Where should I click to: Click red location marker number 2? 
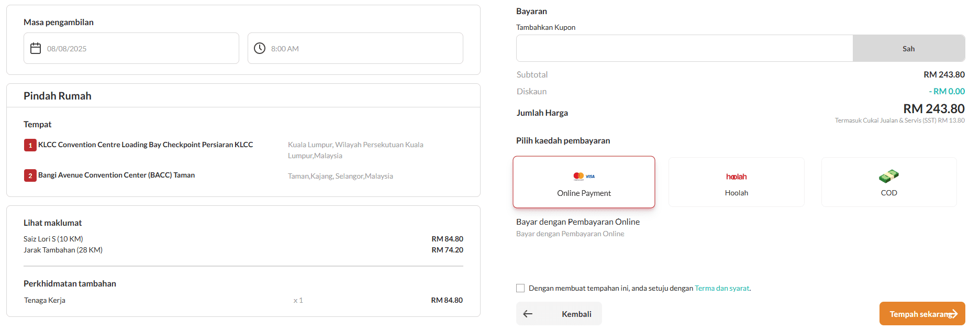tap(30, 175)
